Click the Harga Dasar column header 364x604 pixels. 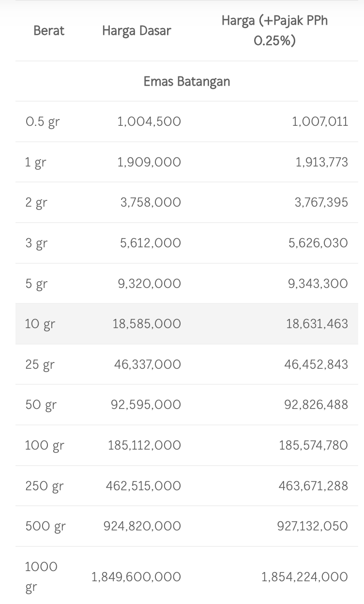(136, 31)
